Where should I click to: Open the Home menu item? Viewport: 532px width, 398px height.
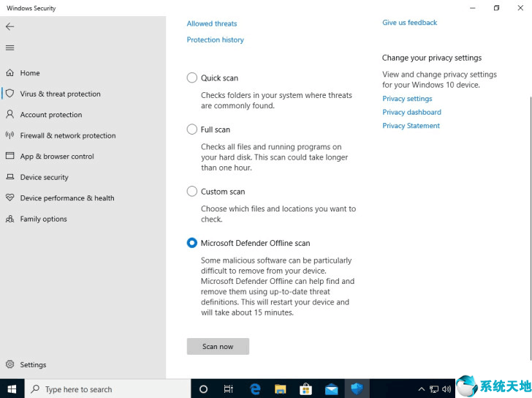pos(83,72)
